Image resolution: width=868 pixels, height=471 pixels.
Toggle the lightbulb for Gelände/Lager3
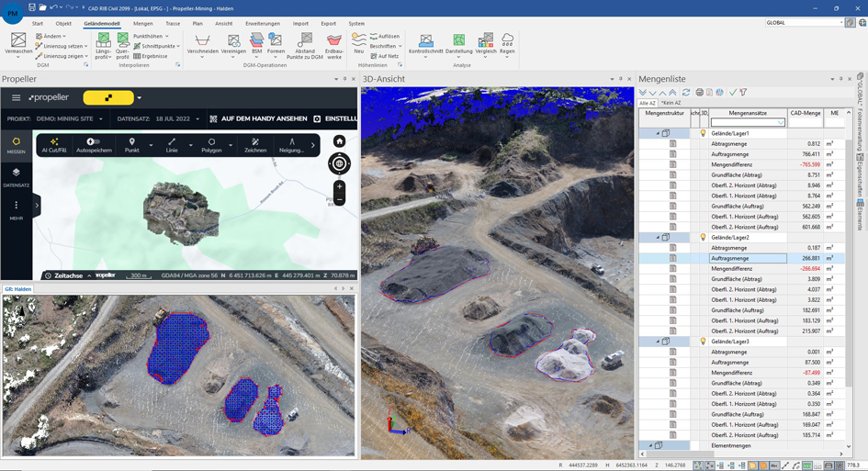(x=703, y=342)
